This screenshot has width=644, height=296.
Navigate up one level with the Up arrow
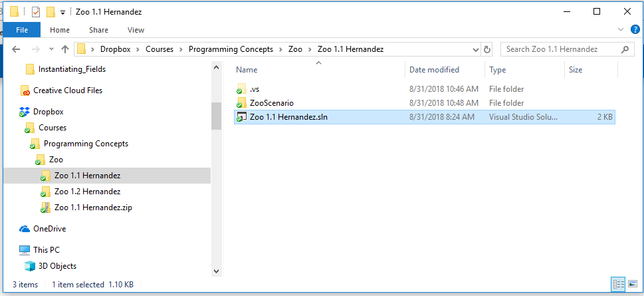click(x=64, y=49)
